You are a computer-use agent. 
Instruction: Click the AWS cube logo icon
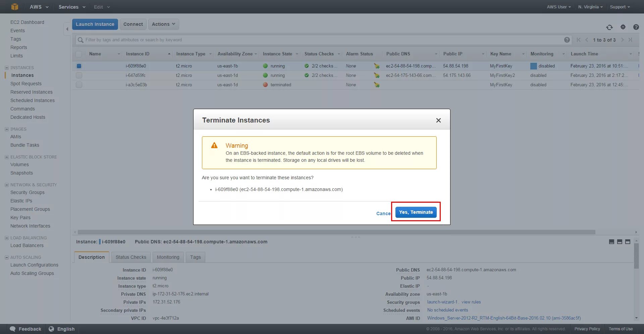coord(14,7)
